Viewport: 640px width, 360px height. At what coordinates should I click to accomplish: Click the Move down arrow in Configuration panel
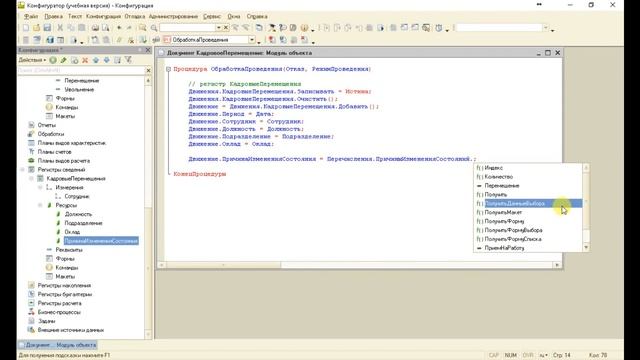[x=107, y=60]
